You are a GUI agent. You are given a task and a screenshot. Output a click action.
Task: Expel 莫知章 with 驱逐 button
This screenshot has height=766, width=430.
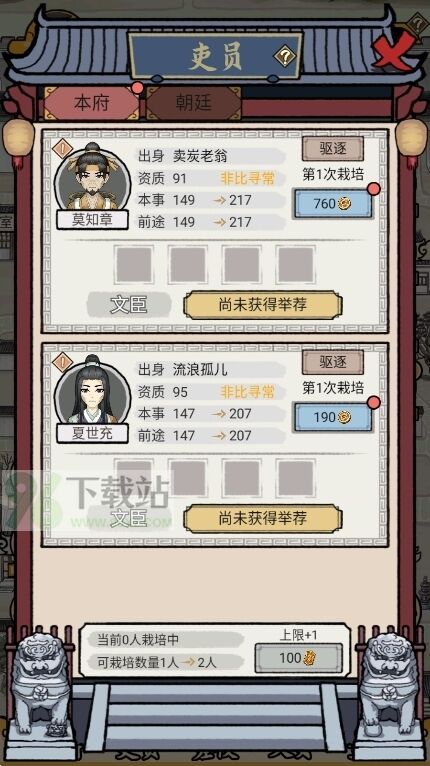point(333,149)
